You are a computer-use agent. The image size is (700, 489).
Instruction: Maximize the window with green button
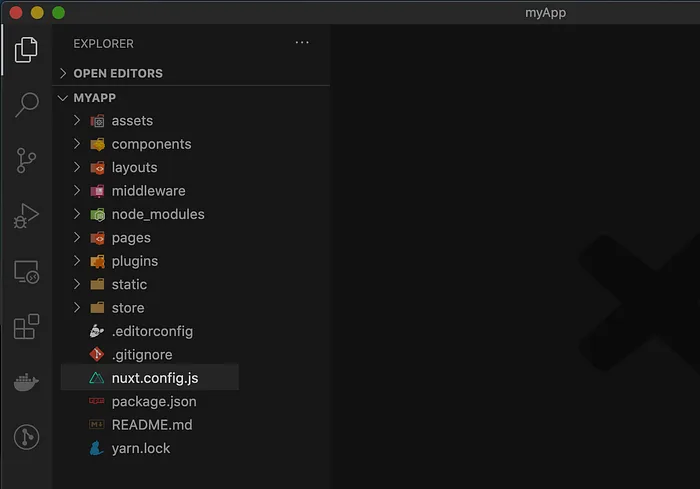coord(58,13)
